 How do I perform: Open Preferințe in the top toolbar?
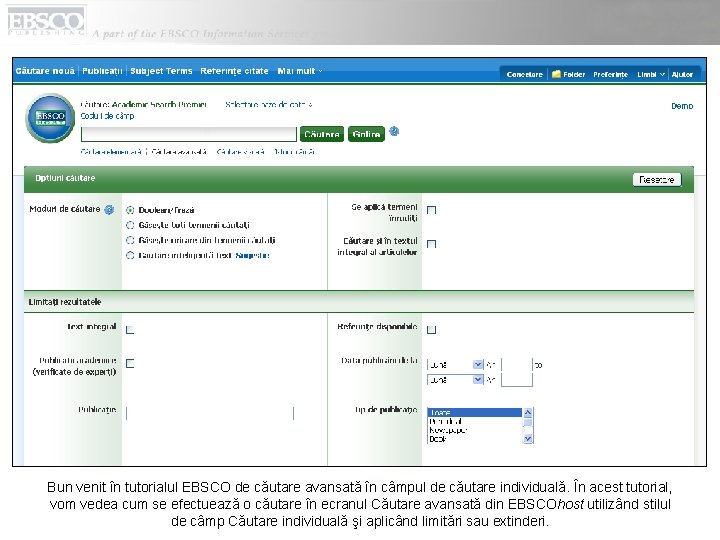610,74
